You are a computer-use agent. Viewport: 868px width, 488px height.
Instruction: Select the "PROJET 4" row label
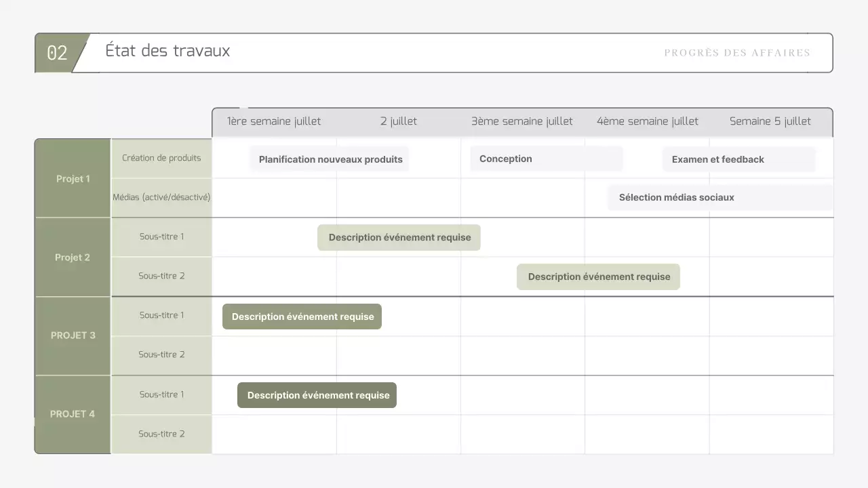tap(73, 413)
